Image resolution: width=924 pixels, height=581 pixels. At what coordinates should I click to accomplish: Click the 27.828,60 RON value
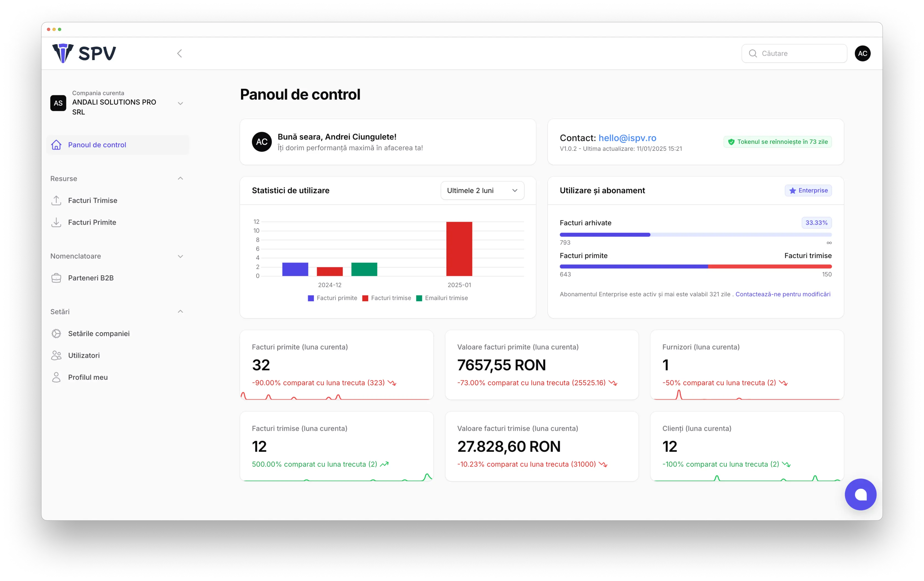tap(509, 446)
